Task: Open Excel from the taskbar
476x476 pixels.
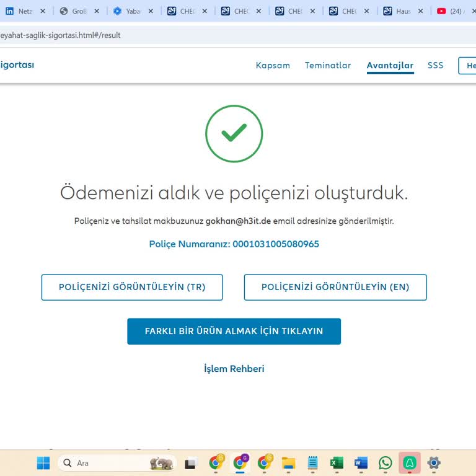Action: click(337, 463)
